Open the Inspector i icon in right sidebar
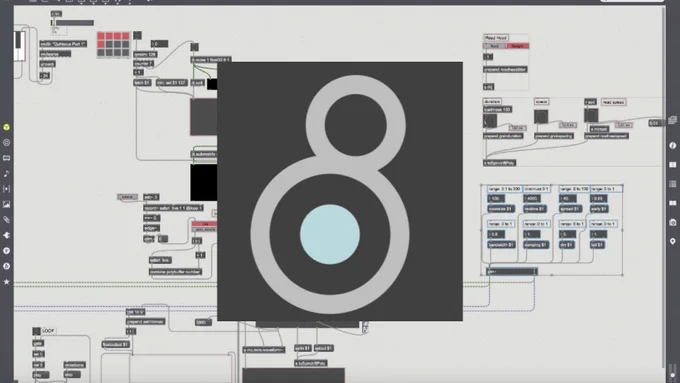Viewport: 680px width, 383px height. (673, 146)
